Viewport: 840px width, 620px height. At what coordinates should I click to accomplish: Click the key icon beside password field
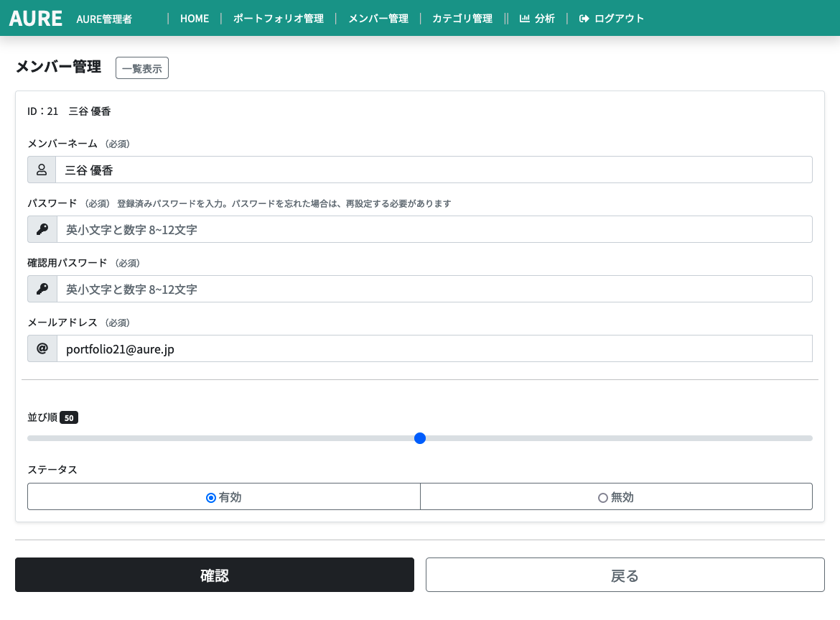pos(42,230)
